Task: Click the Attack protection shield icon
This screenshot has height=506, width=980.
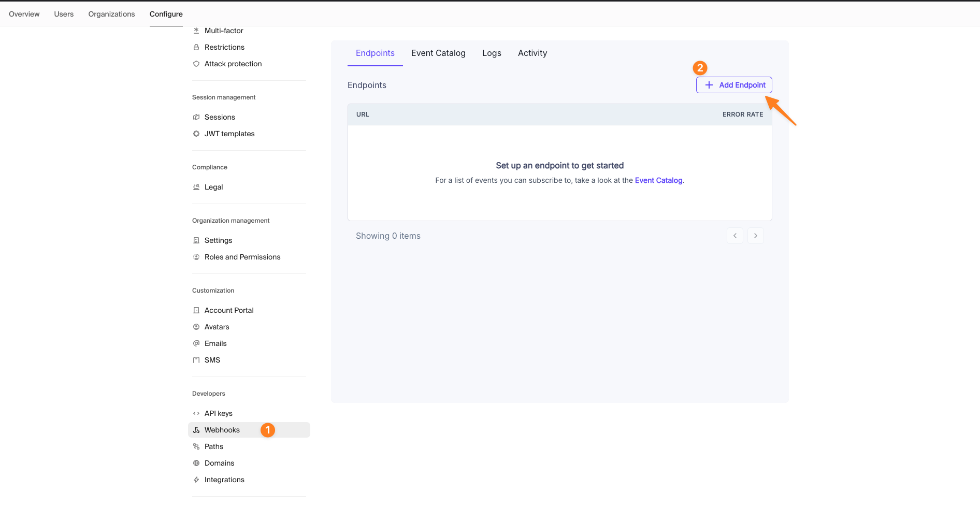Action: (196, 64)
